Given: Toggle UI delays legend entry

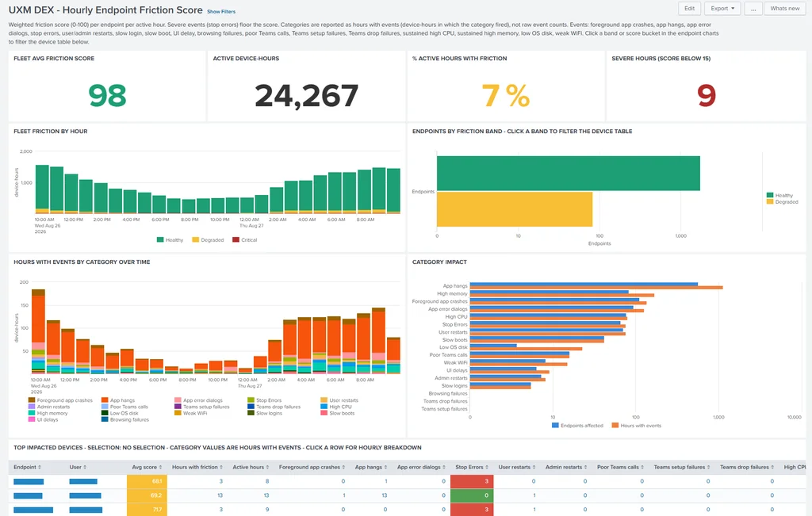Looking at the screenshot, I should tap(43, 420).
